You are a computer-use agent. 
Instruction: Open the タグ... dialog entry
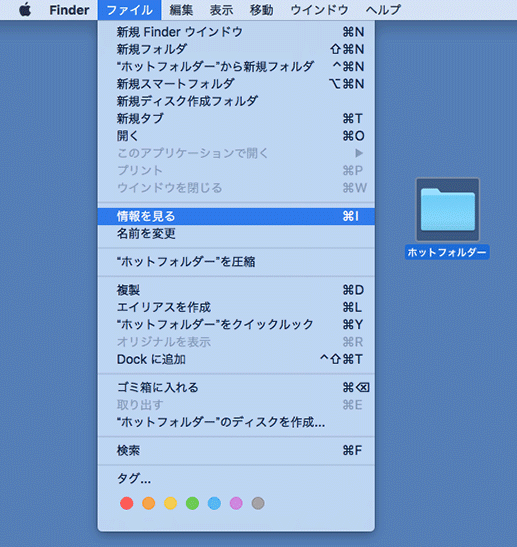coord(236,479)
